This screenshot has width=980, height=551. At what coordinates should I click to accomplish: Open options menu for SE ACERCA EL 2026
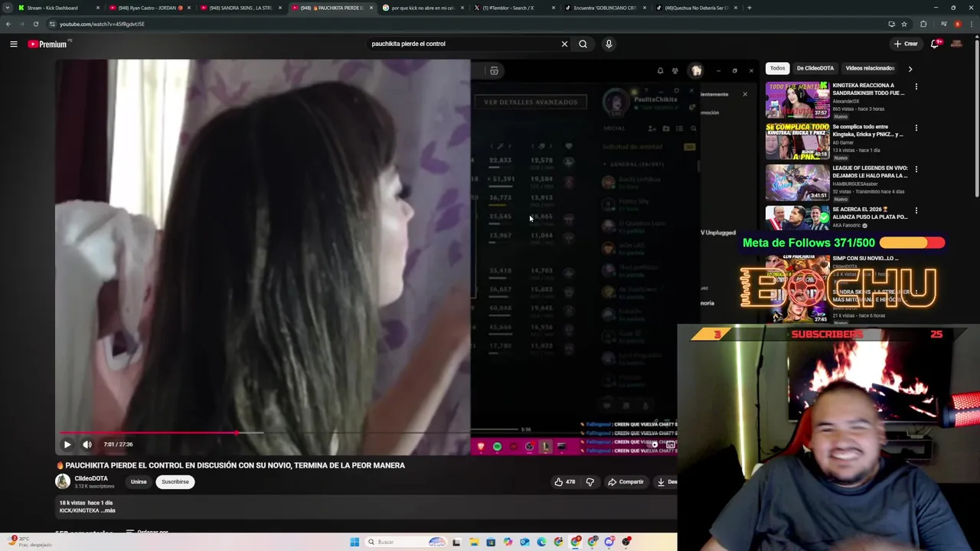coord(916,210)
